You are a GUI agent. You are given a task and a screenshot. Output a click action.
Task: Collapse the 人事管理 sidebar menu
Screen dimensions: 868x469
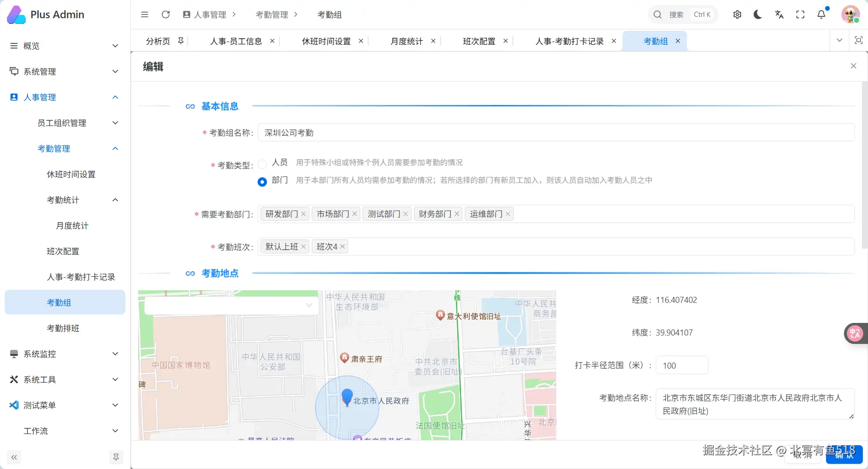pos(65,97)
